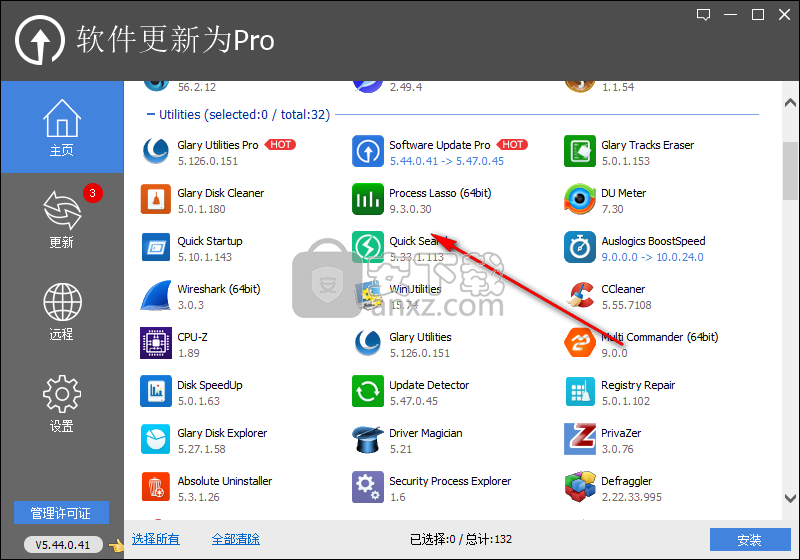
Task: Click the vertical scrollbar thumb
Action: (x=790, y=171)
